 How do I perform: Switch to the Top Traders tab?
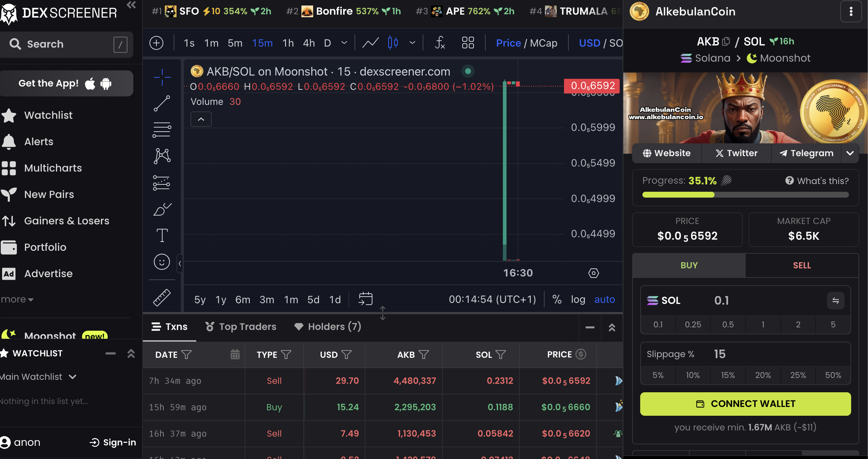click(241, 327)
